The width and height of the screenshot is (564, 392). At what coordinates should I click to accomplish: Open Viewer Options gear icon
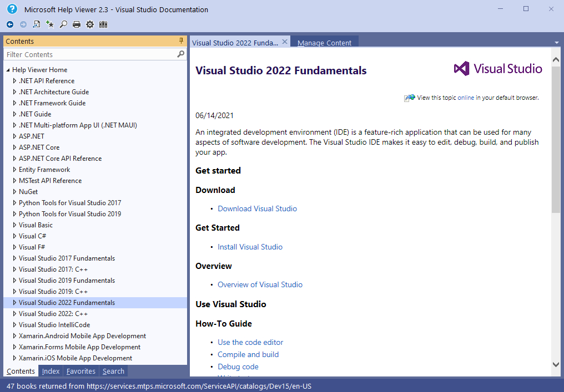[90, 24]
